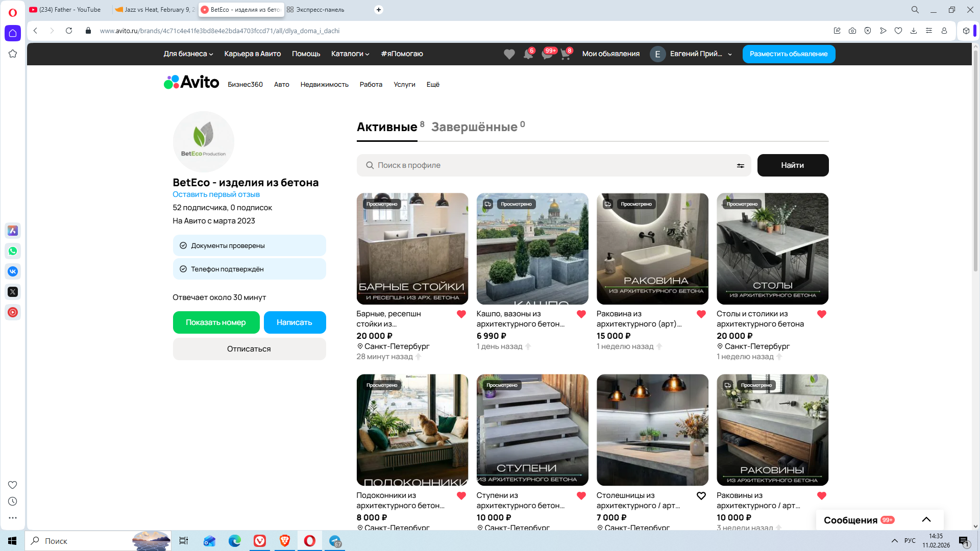The height and width of the screenshot is (551, 980).
Task: Open VK messenger in Opera sidebar
Action: pyautogui.click(x=13, y=271)
